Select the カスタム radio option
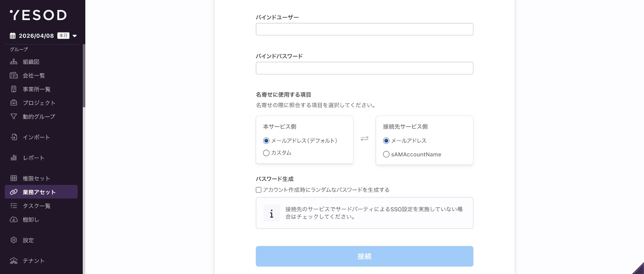 [266, 153]
